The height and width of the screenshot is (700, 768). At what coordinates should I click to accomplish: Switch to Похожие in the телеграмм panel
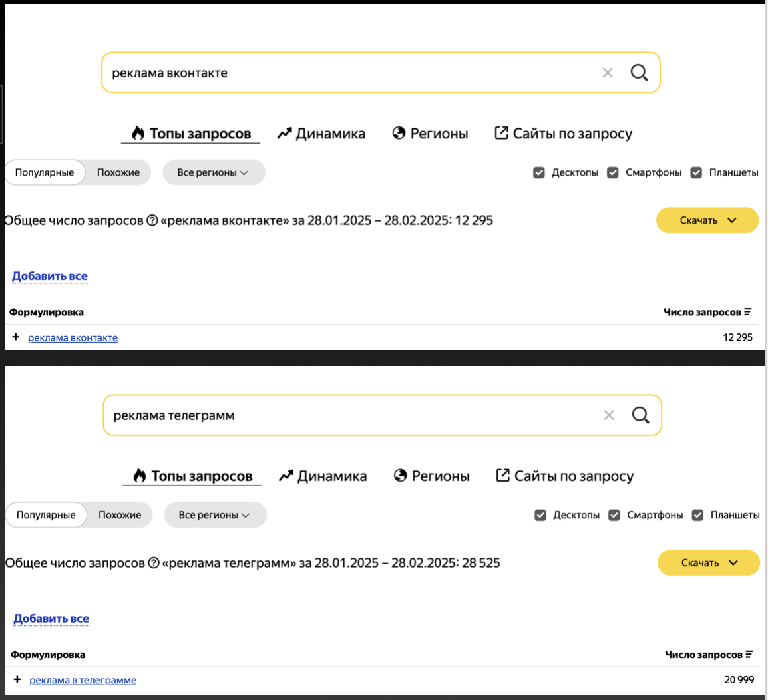(120, 515)
